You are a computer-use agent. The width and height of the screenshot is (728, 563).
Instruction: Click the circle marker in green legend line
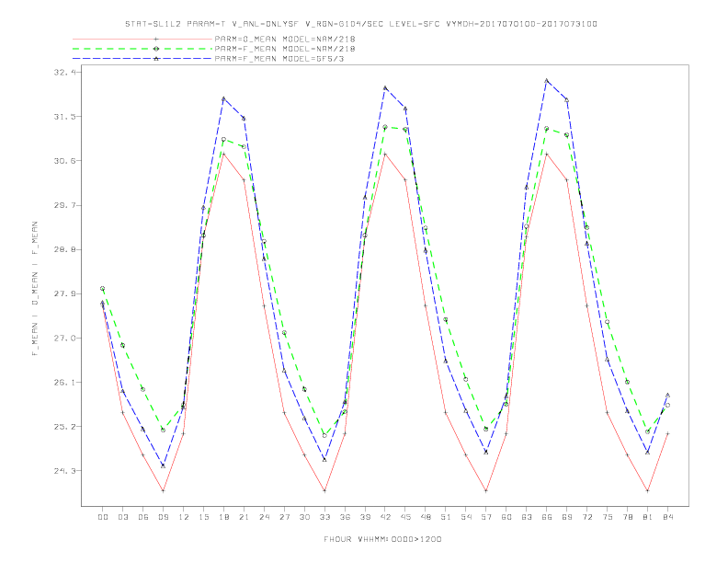(156, 49)
